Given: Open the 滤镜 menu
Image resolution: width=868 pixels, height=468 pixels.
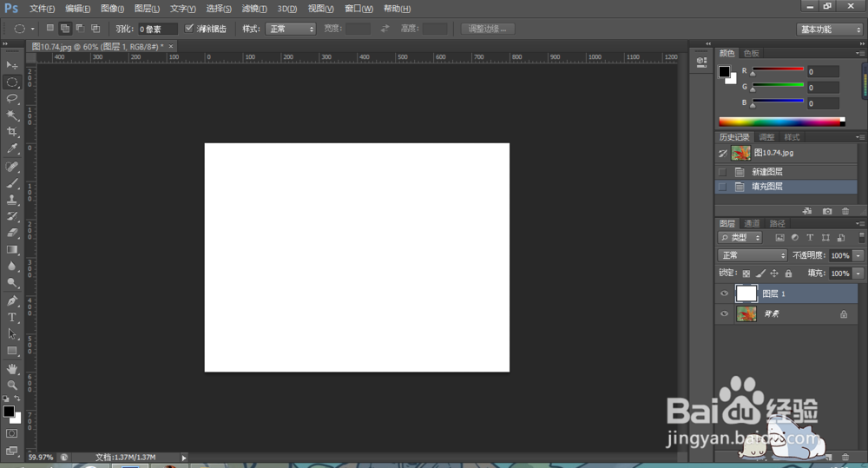Looking at the screenshot, I should 254,9.
